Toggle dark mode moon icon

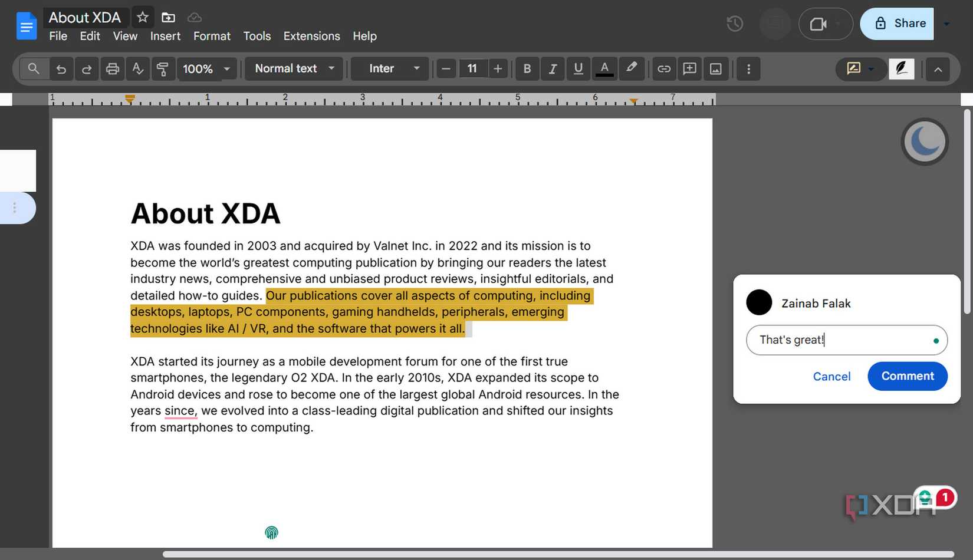click(x=925, y=141)
